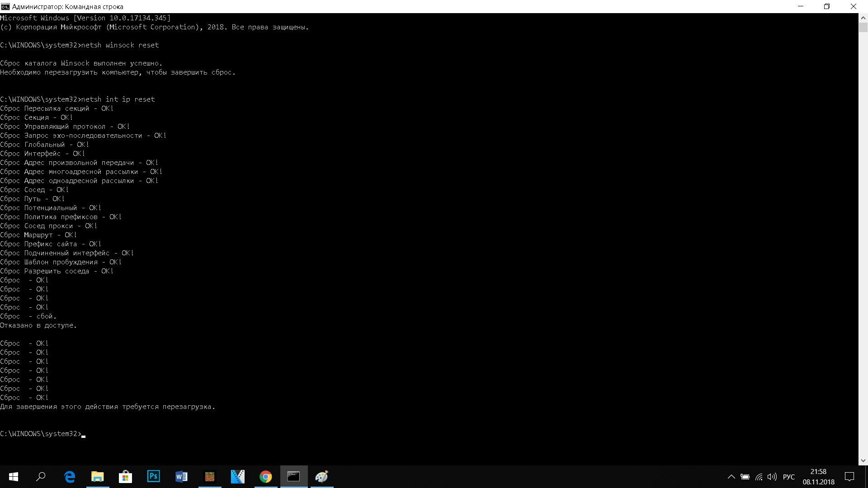
Task: Change the РУС input language indicator
Action: point(789,477)
